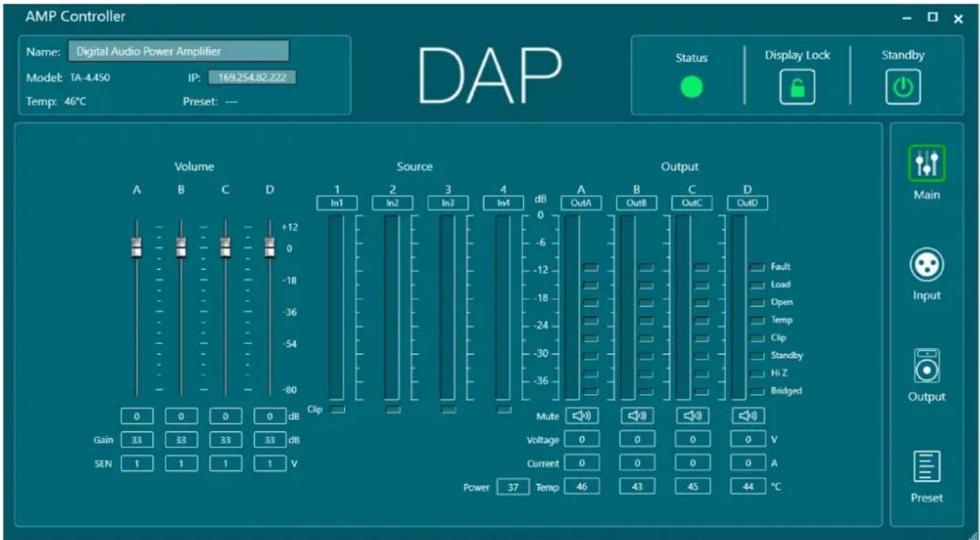Select the In4 source label
Image resolution: width=980 pixels, height=540 pixels.
[503, 203]
